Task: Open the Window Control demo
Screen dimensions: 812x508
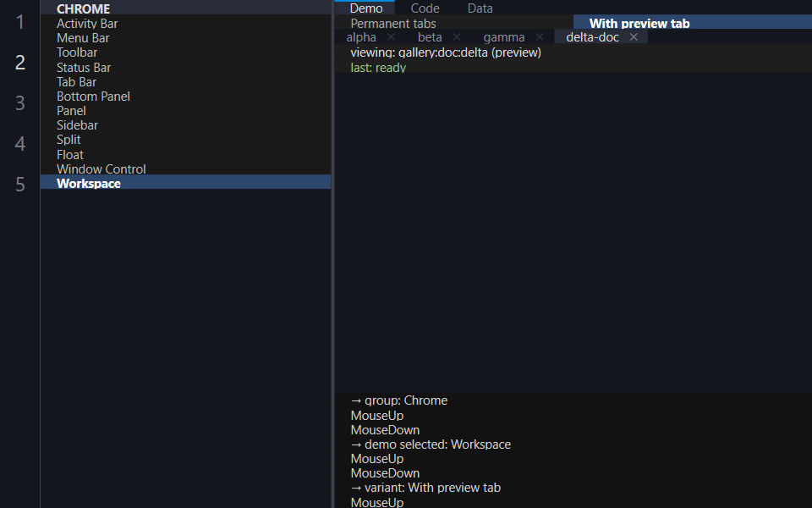Action: 185,169
